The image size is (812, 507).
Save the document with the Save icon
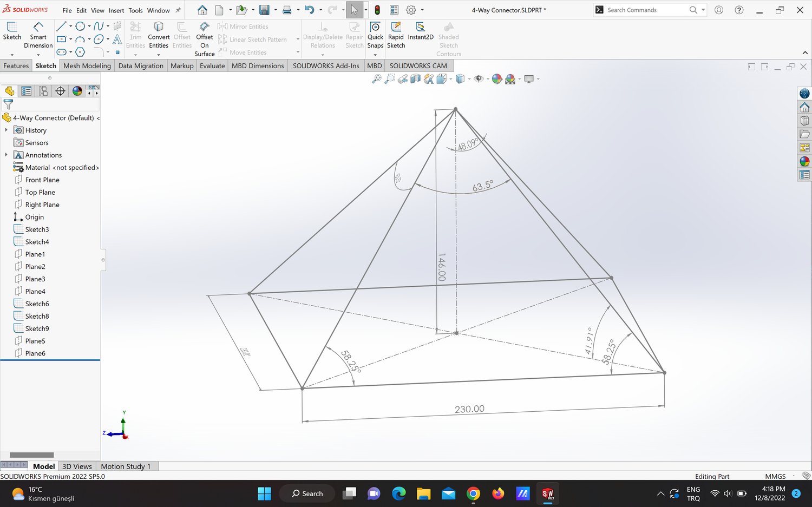pos(264,10)
